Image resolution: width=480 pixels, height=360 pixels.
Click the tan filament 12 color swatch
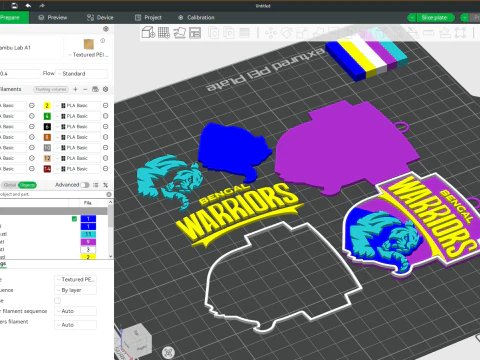(47, 158)
